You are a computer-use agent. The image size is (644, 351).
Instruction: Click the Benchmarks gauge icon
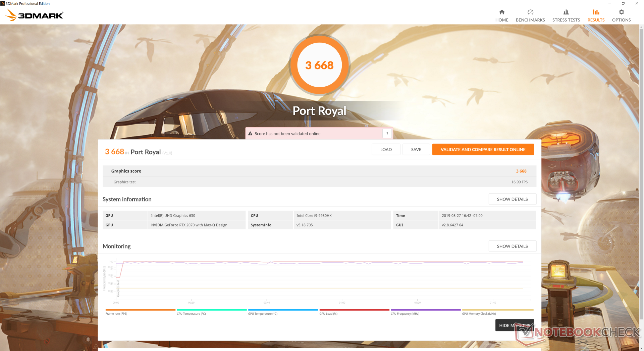[x=530, y=12]
